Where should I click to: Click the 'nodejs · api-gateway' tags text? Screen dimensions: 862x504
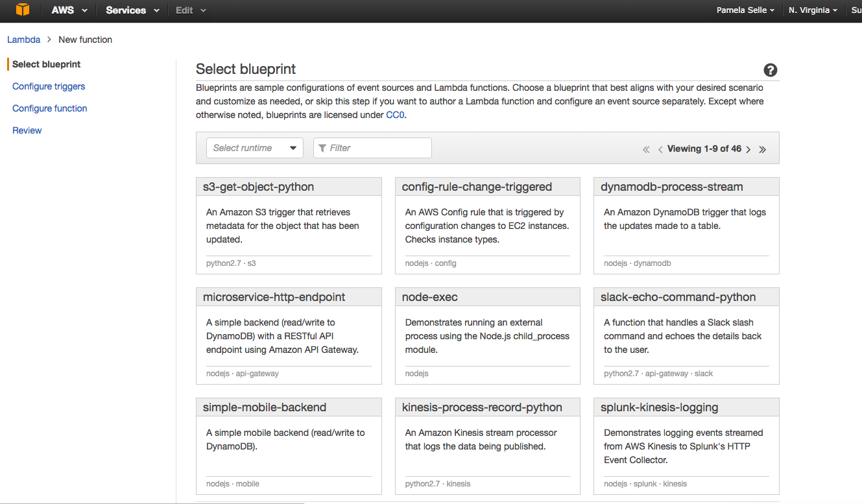tap(243, 374)
